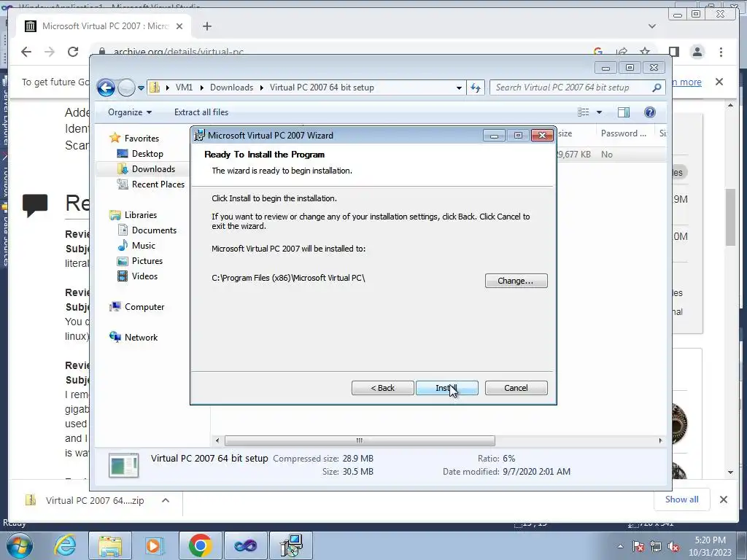Open Chrome tab search chevron

[652, 26]
